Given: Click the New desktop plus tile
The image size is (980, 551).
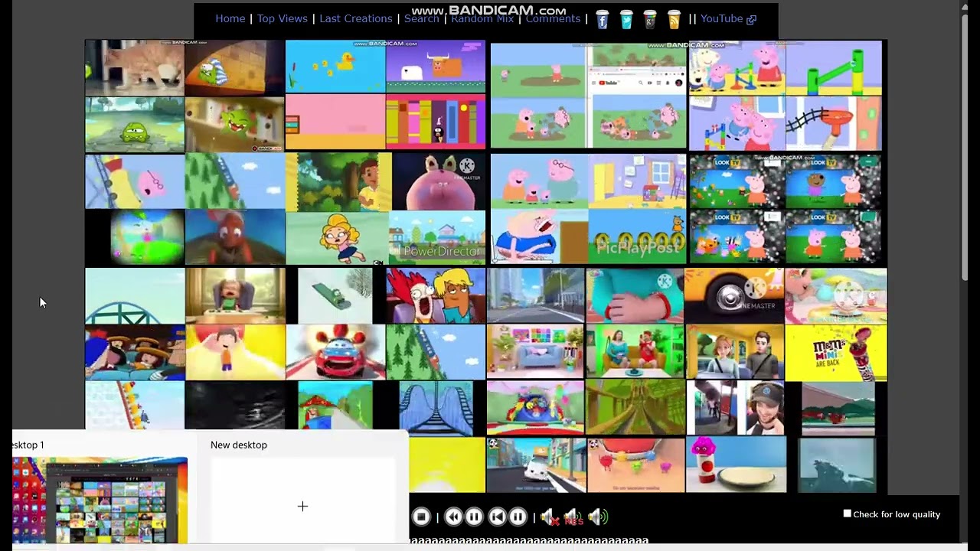Looking at the screenshot, I should click(302, 506).
